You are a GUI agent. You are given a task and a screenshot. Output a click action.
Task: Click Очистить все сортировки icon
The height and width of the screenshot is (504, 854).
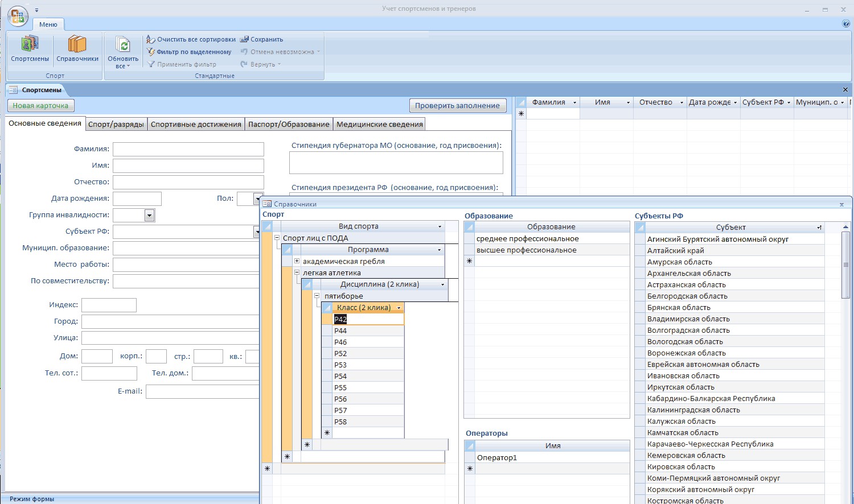click(x=151, y=39)
